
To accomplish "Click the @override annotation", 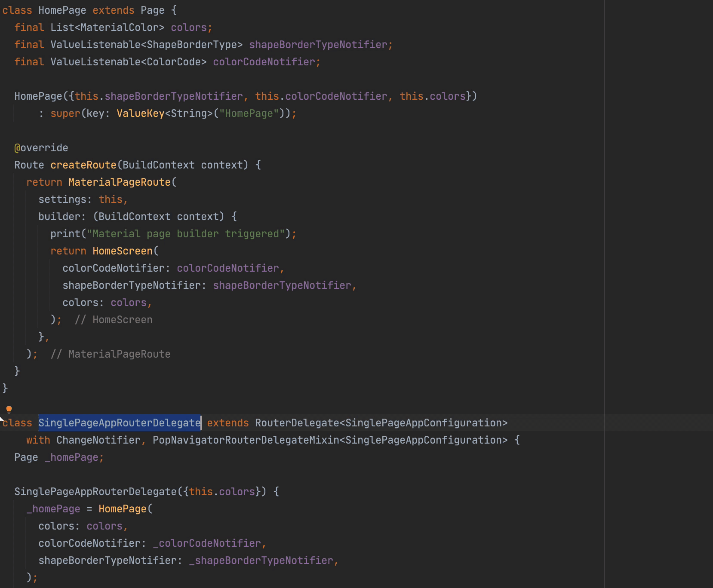I will point(41,148).
